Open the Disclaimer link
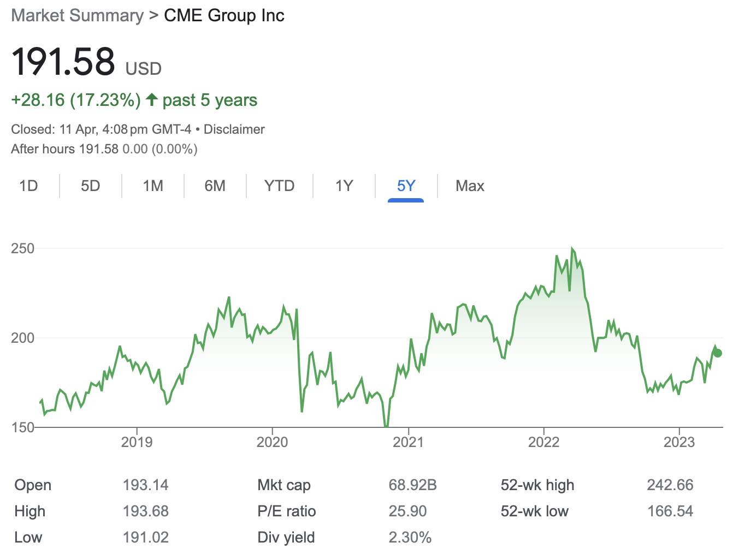The width and height of the screenshot is (733, 560). coord(234,129)
